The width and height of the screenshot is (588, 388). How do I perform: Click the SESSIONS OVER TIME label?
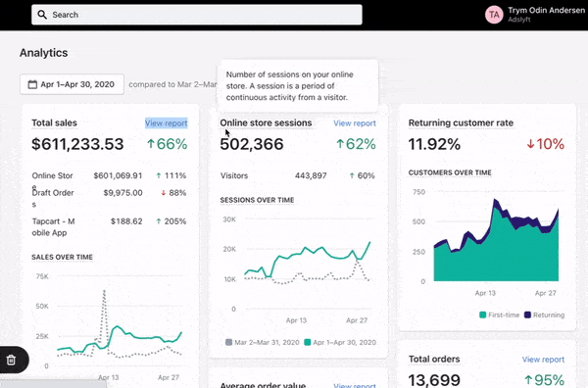(257, 200)
